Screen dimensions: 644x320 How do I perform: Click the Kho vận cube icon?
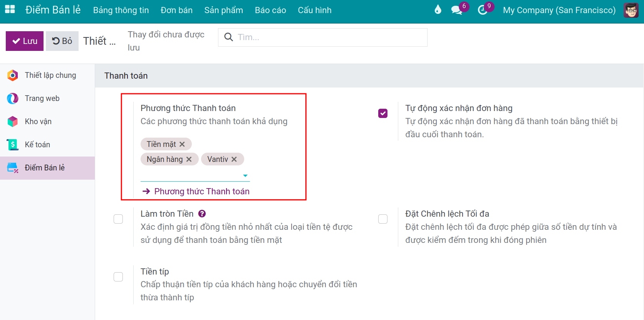13,122
